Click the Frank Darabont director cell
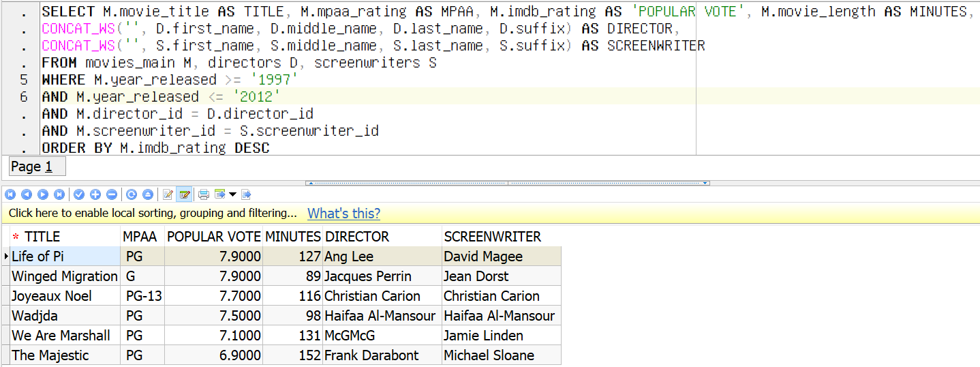This screenshot has height=367, width=980. (382, 355)
